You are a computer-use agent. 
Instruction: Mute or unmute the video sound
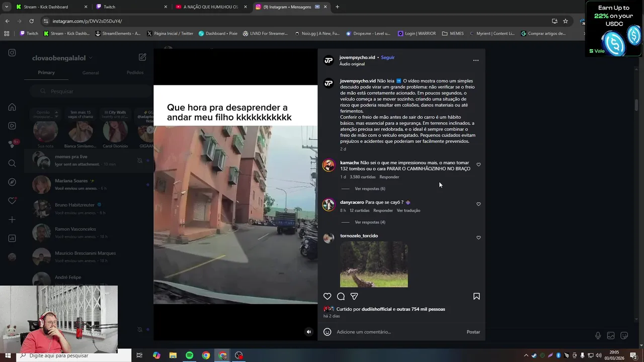(309, 332)
